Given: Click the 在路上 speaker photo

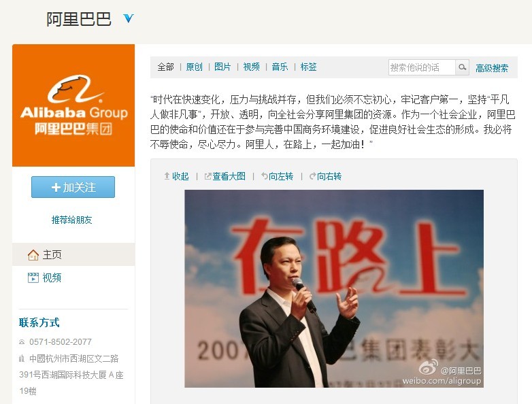Looking at the screenshot, I should pyautogui.click(x=334, y=288).
